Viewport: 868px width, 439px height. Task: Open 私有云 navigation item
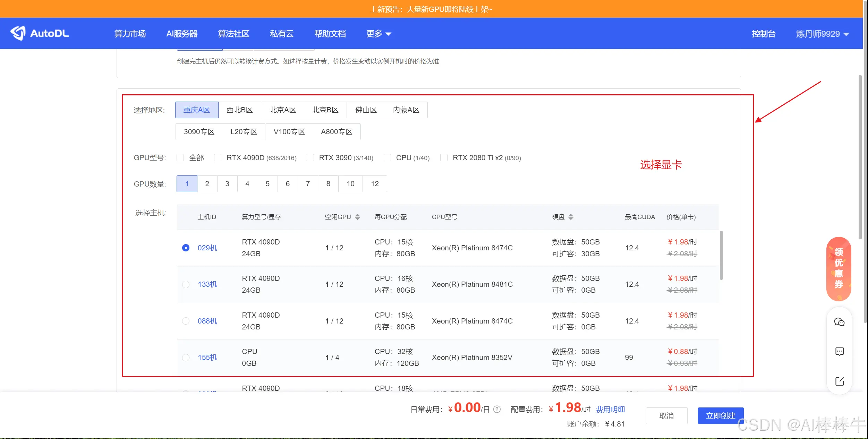point(282,34)
